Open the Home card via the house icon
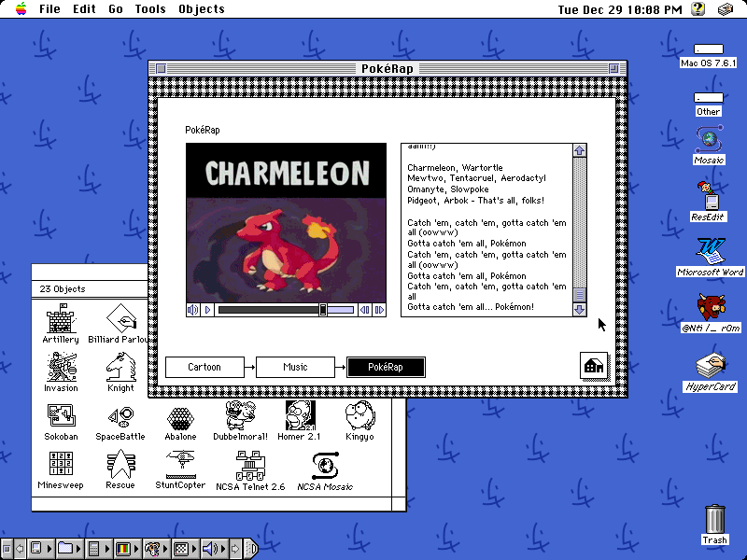 (x=592, y=367)
